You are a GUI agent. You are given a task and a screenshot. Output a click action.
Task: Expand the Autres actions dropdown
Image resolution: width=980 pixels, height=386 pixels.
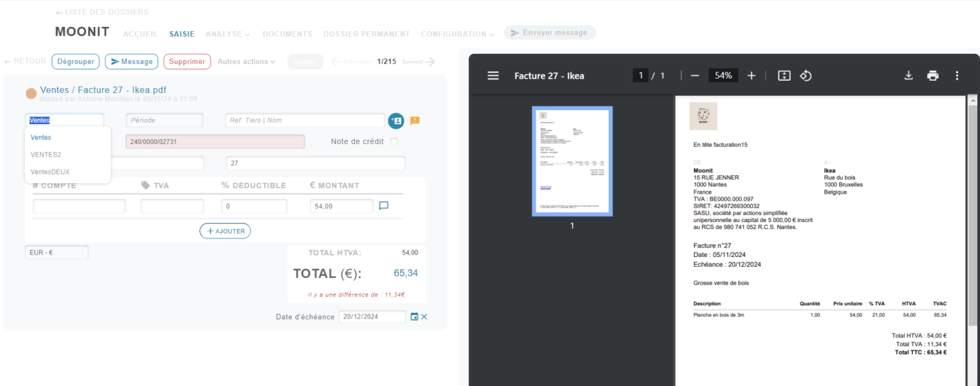click(246, 61)
